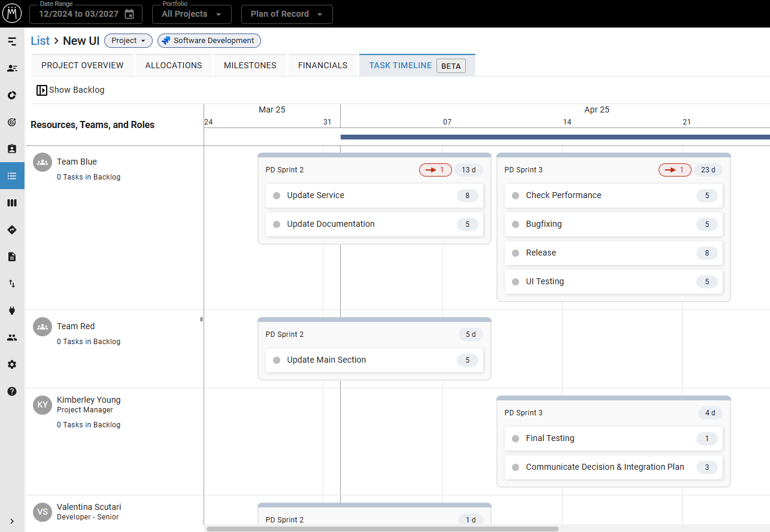The width and height of the screenshot is (770, 532).
Task: Open the All Projects portfolio dropdown
Action: 192,14
